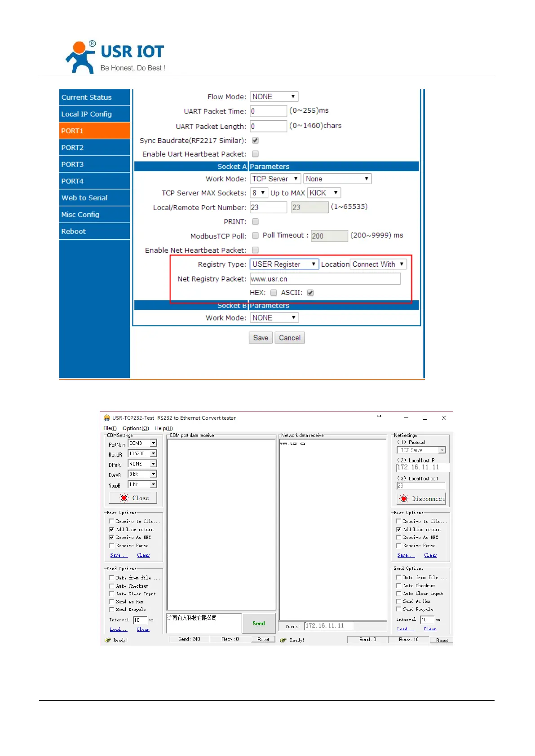Viewport: 535px width, 756px height.
Task: Open the KICK dropdown
Action: tap(324, 193)
